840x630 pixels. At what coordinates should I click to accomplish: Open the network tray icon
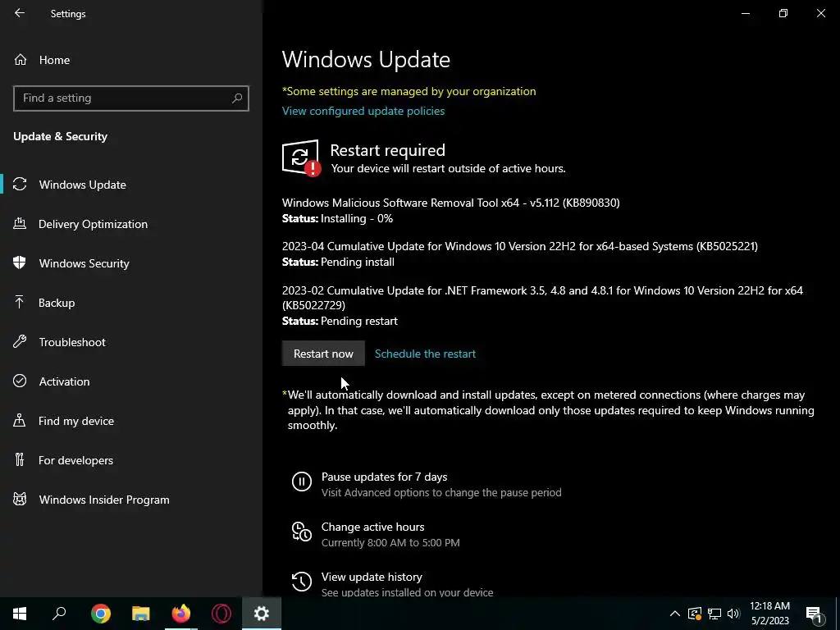714,614
